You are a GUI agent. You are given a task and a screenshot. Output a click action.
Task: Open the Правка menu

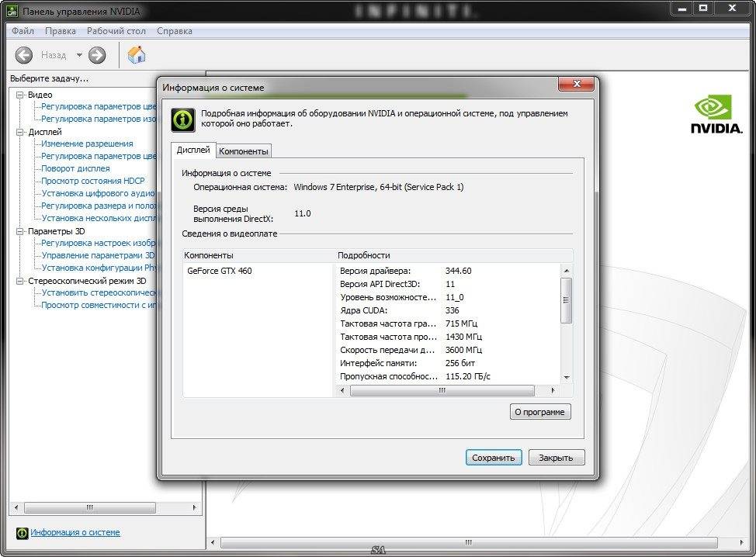pos(61,31)
